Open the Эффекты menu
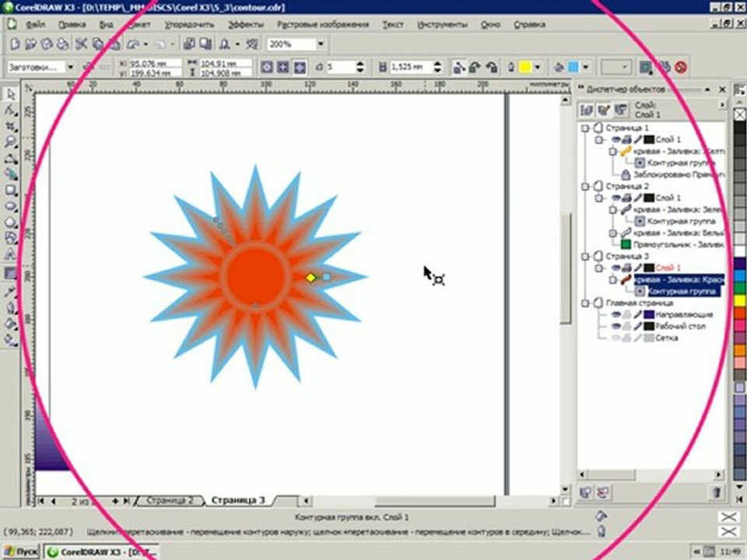This screenshot has height=560, width=747. tap(245, 24)
